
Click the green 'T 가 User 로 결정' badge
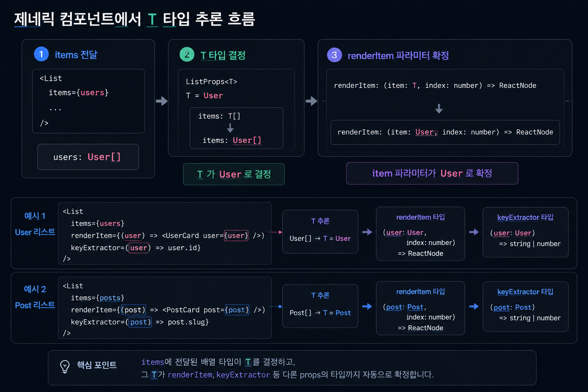click(234, 174)
